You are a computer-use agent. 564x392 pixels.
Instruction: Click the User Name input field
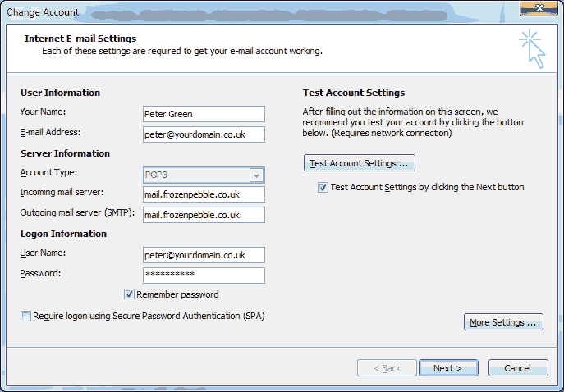pos(204,255)
